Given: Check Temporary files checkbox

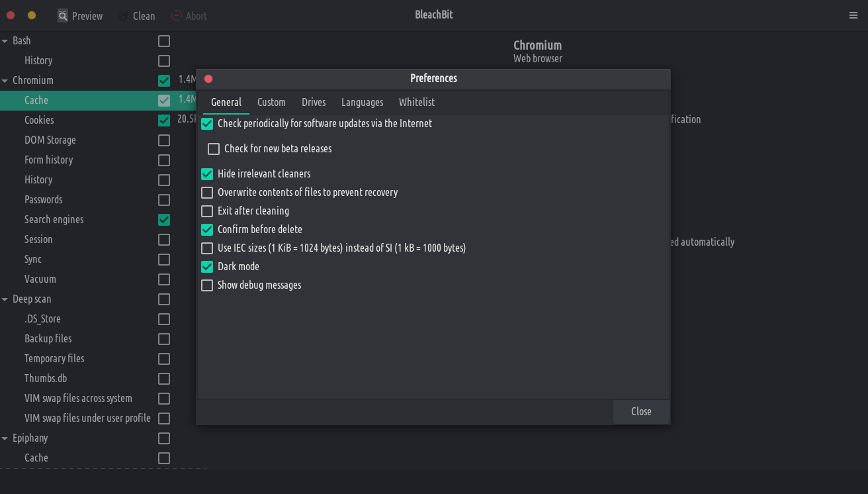Looking at the screenshot, I should tap(164, 359).
